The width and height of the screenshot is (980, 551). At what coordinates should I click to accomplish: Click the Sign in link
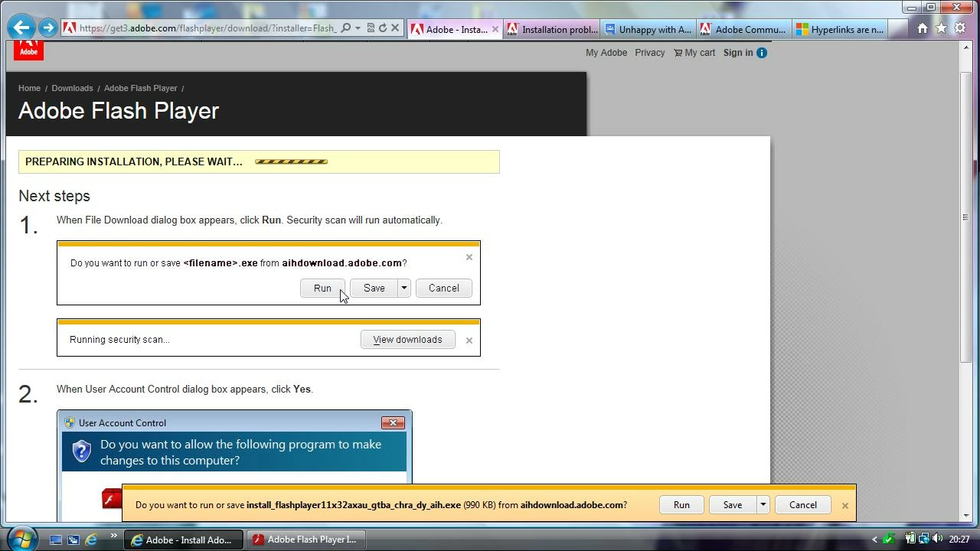(738, 53)
